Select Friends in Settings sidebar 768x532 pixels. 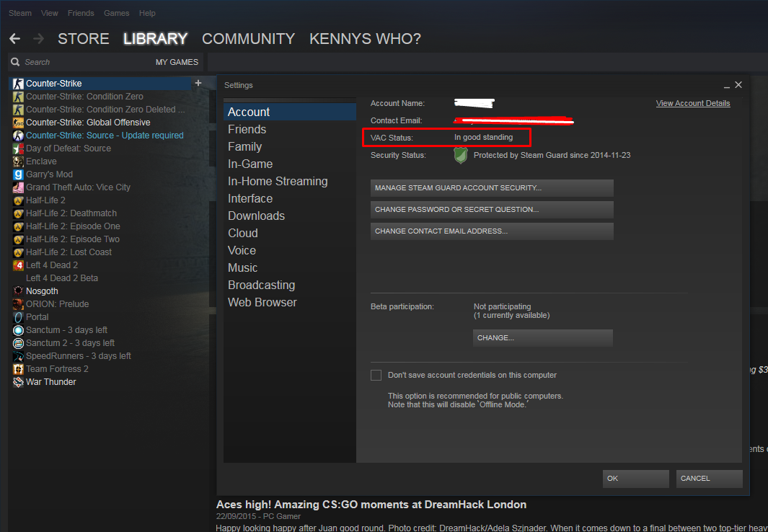[290, 129]
